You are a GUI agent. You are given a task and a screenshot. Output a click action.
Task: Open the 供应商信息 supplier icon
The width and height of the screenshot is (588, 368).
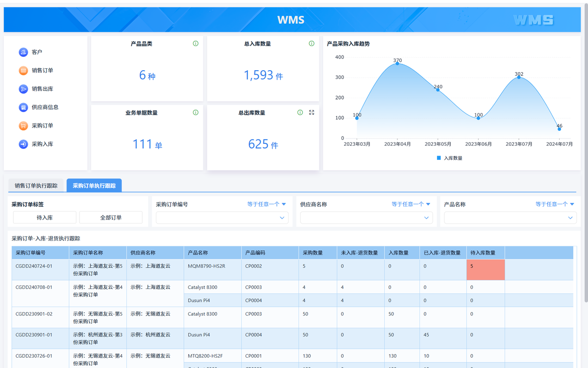pos(23,107)
